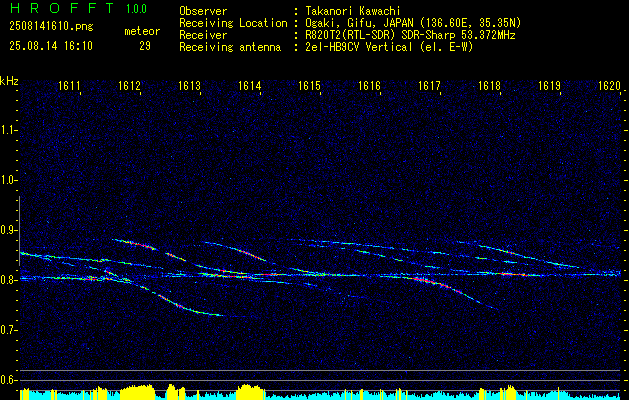
Task: Click the 0.8 kHz axis label
Action: click(x=8, y=280)
